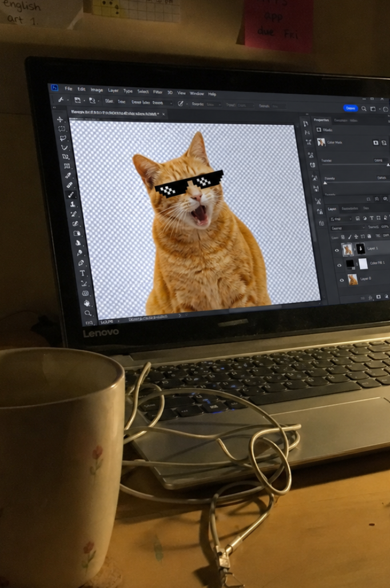Open the Select menu
390x588 pixels.
tap(142, 91)
